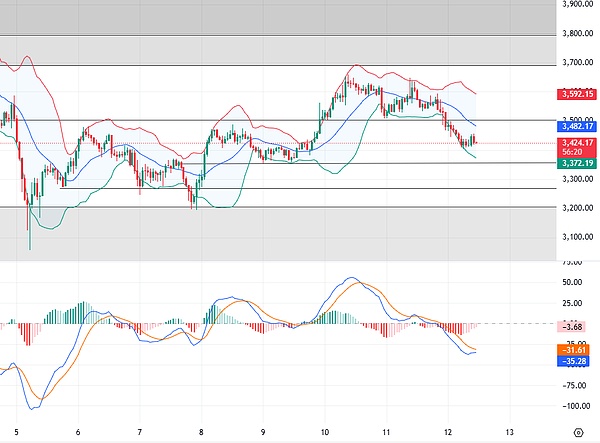
Task: Click the blue 3,482.17 basis price label
Action: (574, 126)
